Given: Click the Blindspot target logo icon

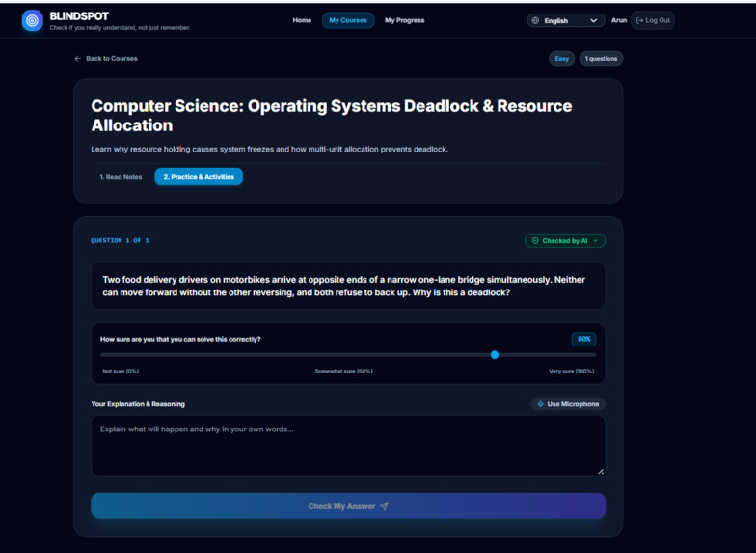Looking at the screenshot, I should 33,21.
